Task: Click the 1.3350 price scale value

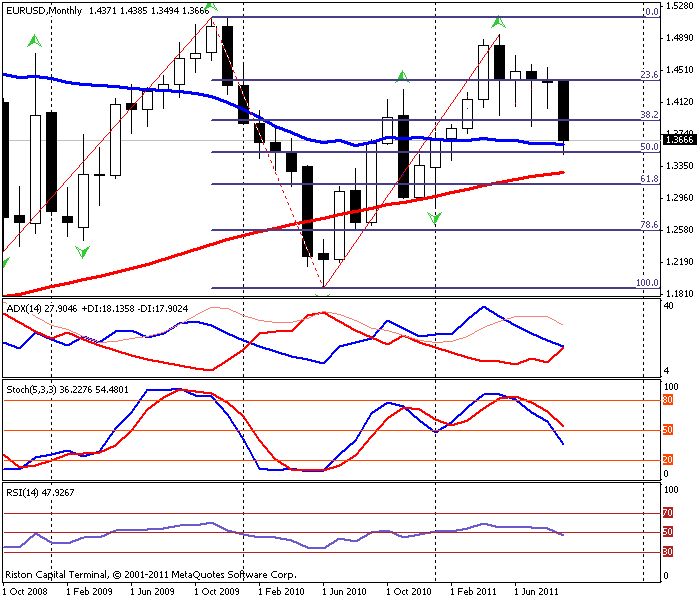Action: [679, 166]
